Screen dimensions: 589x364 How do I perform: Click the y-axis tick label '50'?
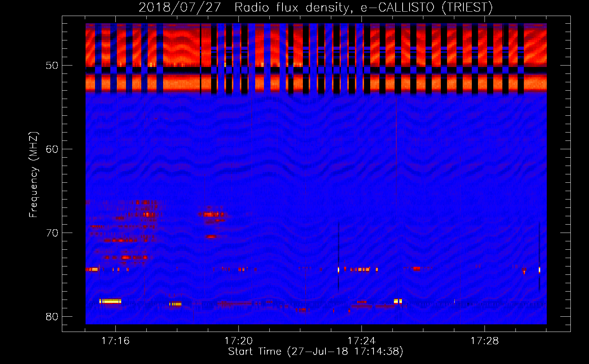pos(52,66)
